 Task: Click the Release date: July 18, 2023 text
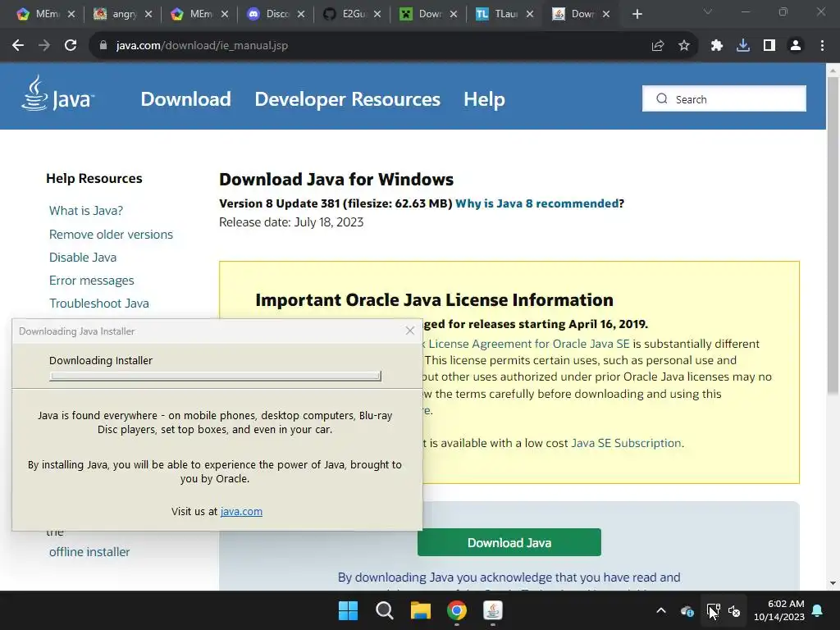291,221
